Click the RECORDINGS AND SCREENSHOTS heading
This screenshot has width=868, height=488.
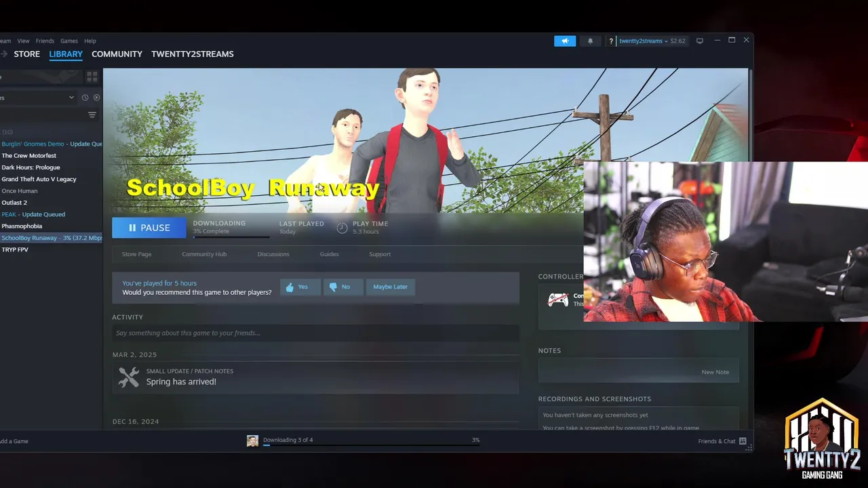pyautogui.click(x=595, y=399)
